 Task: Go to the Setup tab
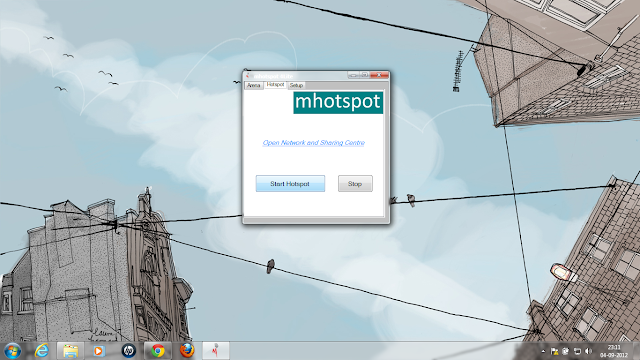[x=296, y=85]
